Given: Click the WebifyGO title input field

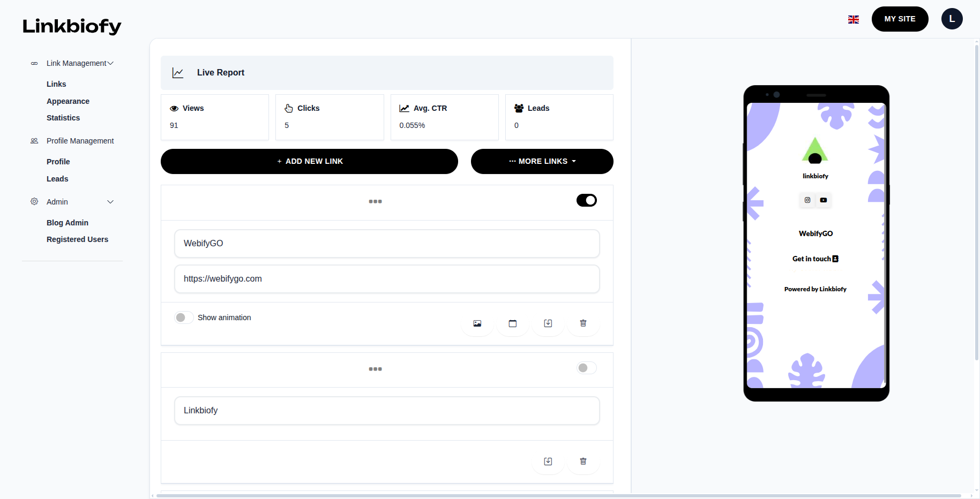Looking at the screenshot, I should 387,244.
